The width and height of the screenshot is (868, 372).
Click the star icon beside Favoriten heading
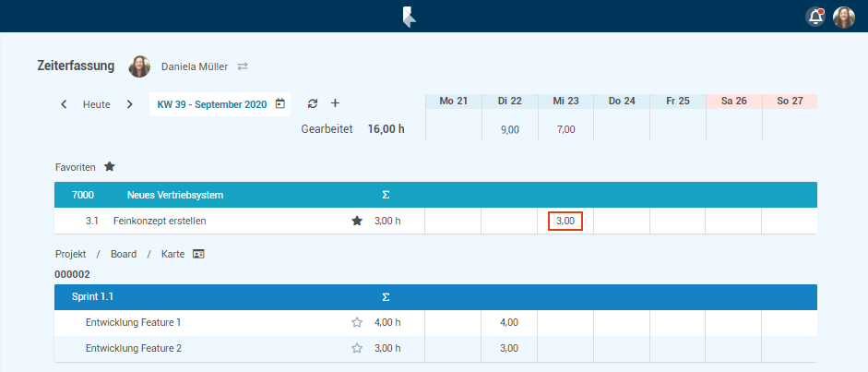pos(110,167)
